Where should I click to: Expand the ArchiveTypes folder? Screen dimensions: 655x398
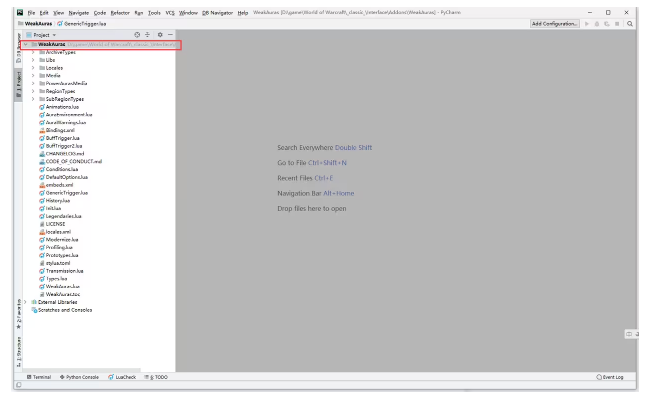33,52
